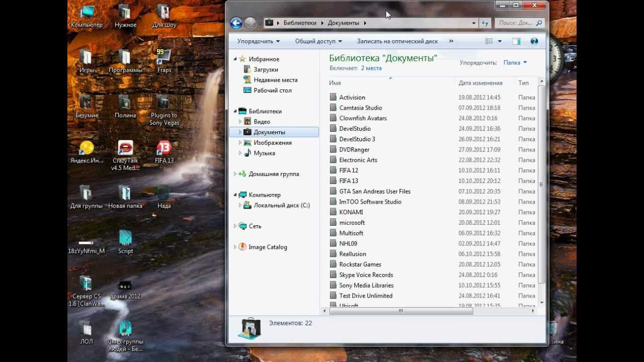The height and width of the screenshot is (362, 644).
Task: Select the Новая папка desktop folder
Action: (x=125, y=197)
